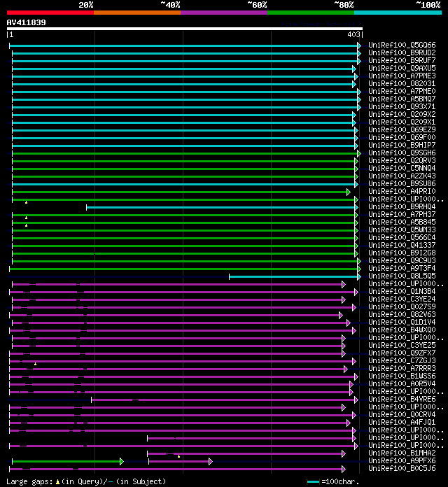Select the UniRef100_Q41337 label
This screenshot has height=487, width=448.
coord(402,245)
